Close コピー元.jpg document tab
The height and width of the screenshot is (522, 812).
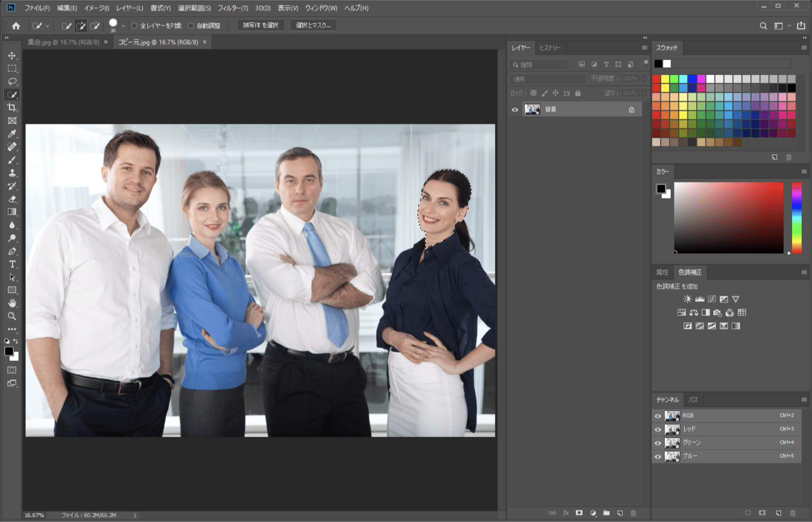204,42
